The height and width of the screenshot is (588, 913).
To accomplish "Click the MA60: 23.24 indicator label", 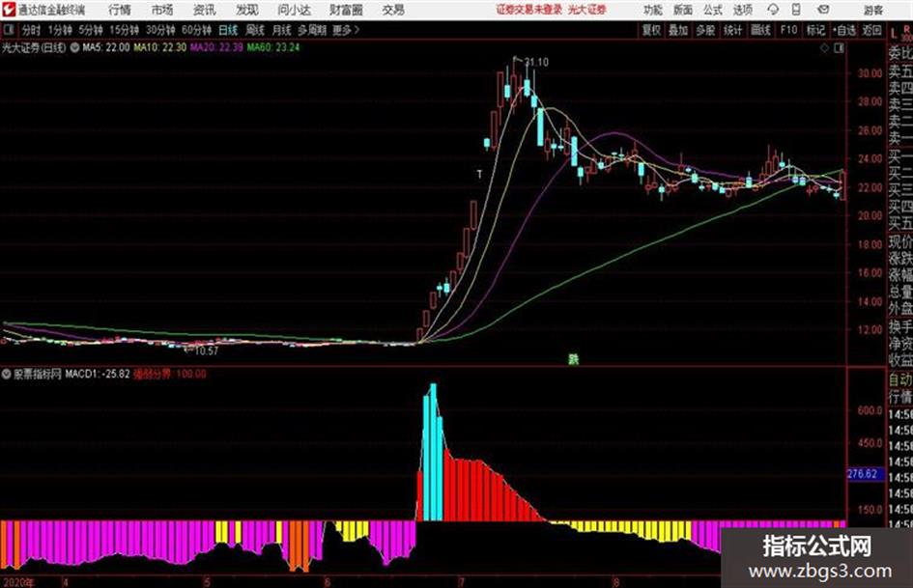I will pyautogui.click(x=273, y=47).
